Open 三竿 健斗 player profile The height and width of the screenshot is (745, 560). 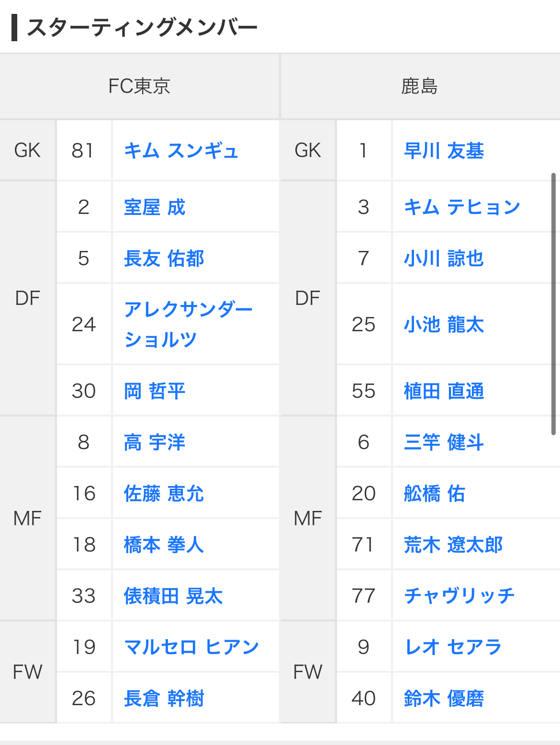pyautogui.click(x=444, y=442)
